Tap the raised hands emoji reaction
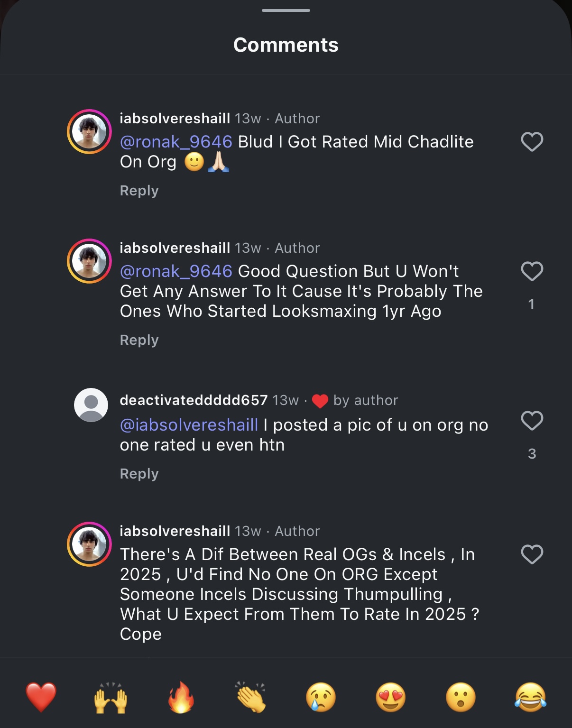Screen dimensions: 572x728 pyautogui.click(x=111, y=697)
